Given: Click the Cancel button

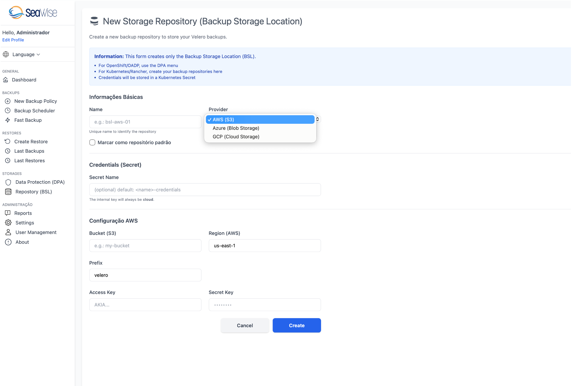Looking at the screenshot, I should click(245, 325).
